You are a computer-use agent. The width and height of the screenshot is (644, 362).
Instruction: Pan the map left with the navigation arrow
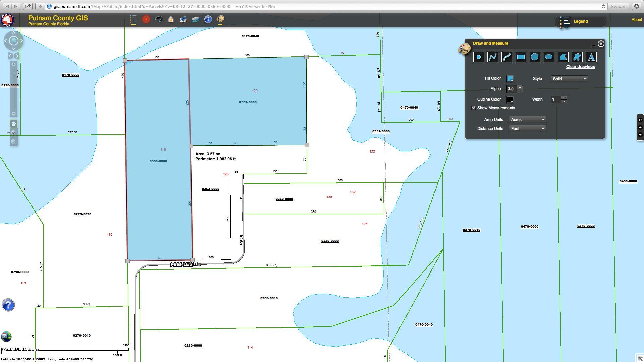coord(5,41)
